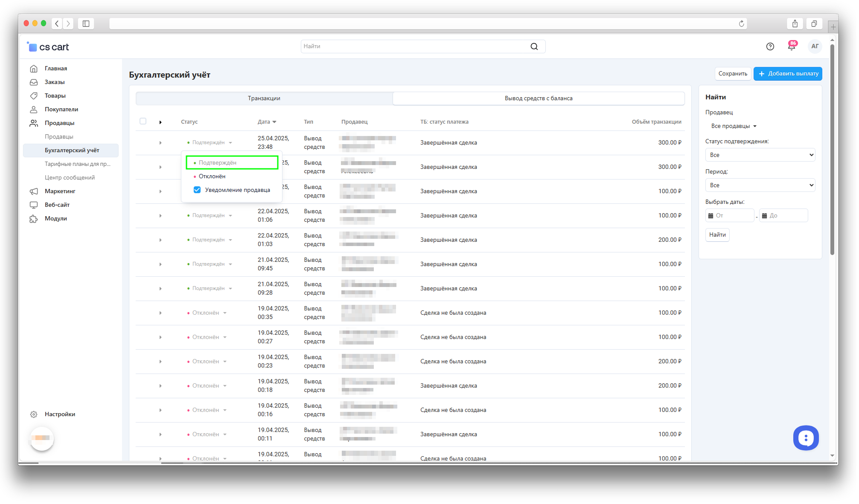Open Маркетинг in the sidebar
This screenshot has height=504, width=859.
click(x=60, y=191)
